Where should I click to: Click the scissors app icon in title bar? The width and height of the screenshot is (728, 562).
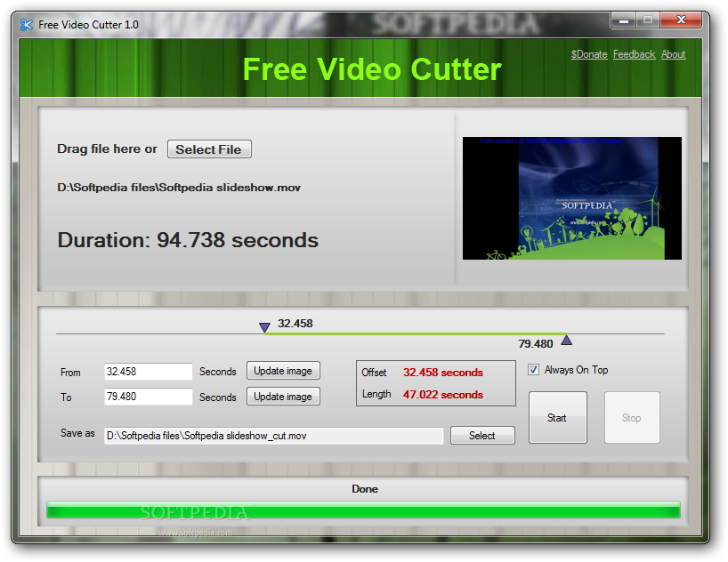tap(24, 25)
